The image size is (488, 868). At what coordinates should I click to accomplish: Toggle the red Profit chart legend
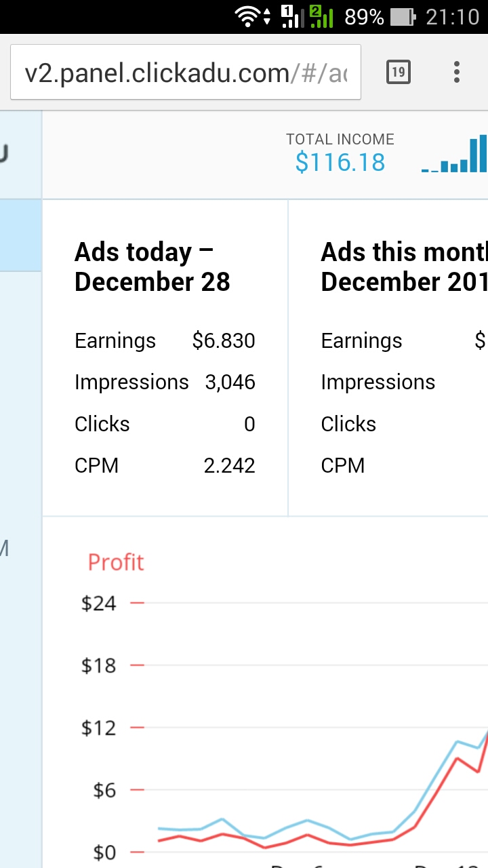[116, 562]
